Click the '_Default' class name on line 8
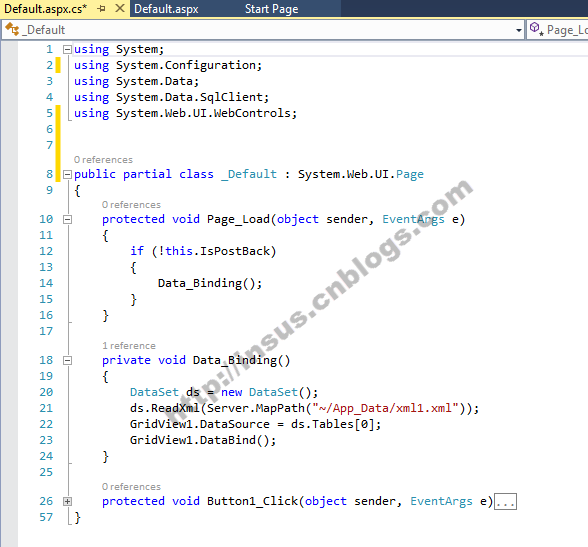The width and height of the screenshot is (588, 547). pyautogui.click(x=249, y=174)
